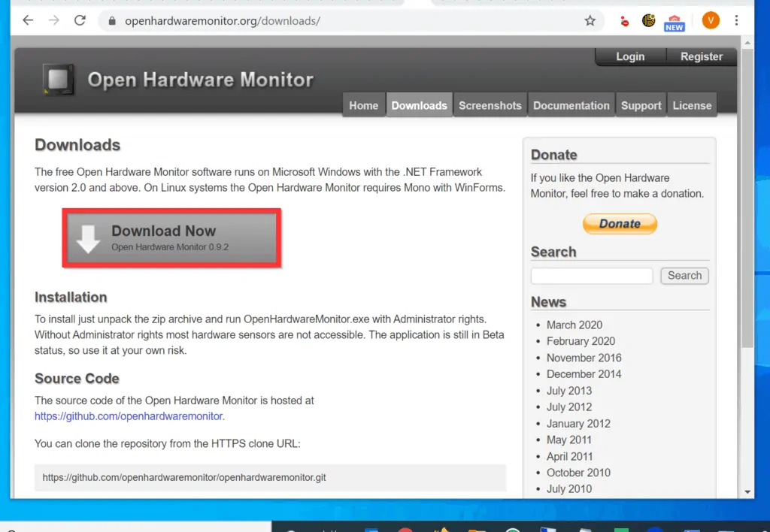Go back using the back arrow
The height and width of the screenshot is (532, 770).
pos(28,20)
